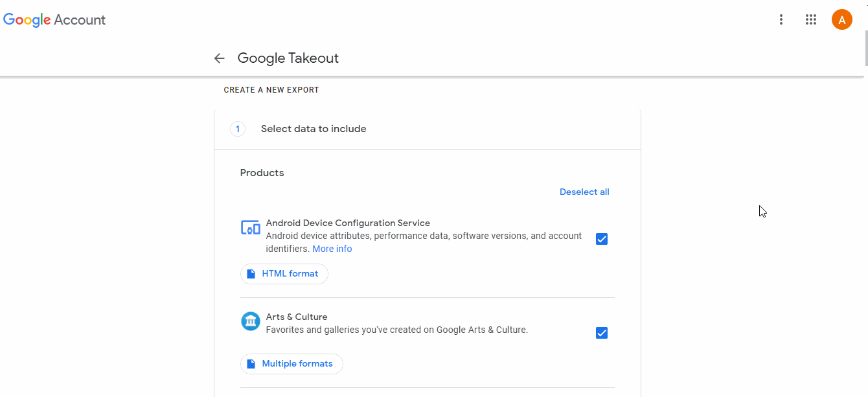Open the Google apps grid launcher
This screenshot has height=397, width=868.
tap(811, 19)
